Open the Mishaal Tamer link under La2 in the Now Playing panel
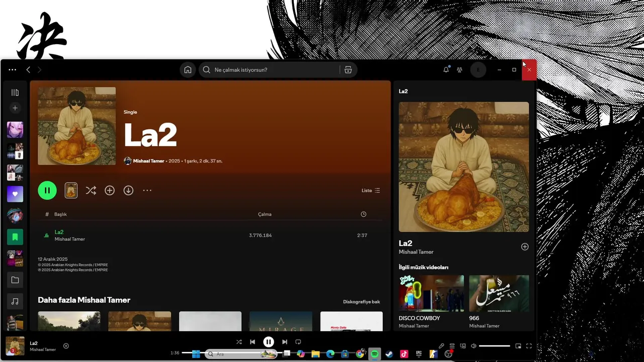 pyautogui.click(x=416, y=252)
